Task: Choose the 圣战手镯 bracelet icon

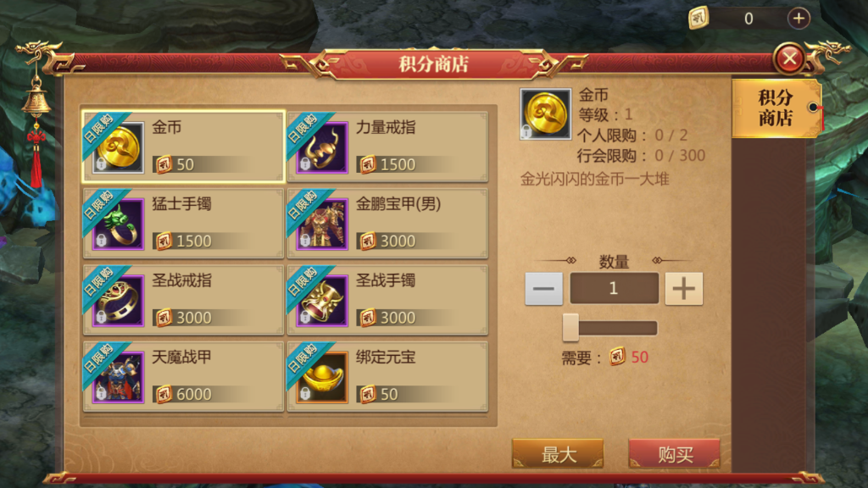Action: (321, 301)
